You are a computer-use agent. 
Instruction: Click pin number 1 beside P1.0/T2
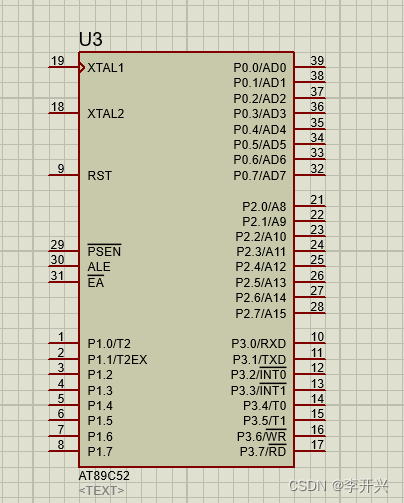pyautogui.click(x=61, y=337)
